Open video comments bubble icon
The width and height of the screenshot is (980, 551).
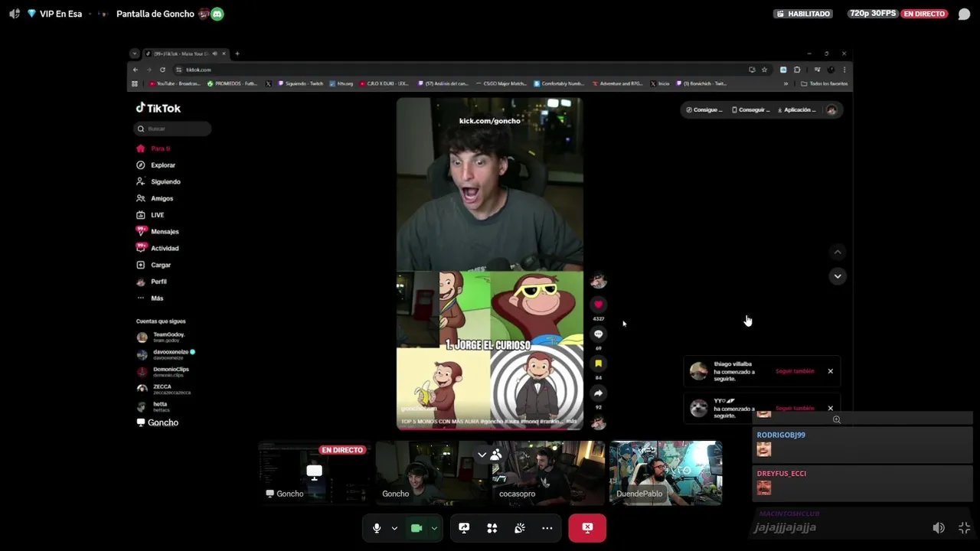point(598,334)
